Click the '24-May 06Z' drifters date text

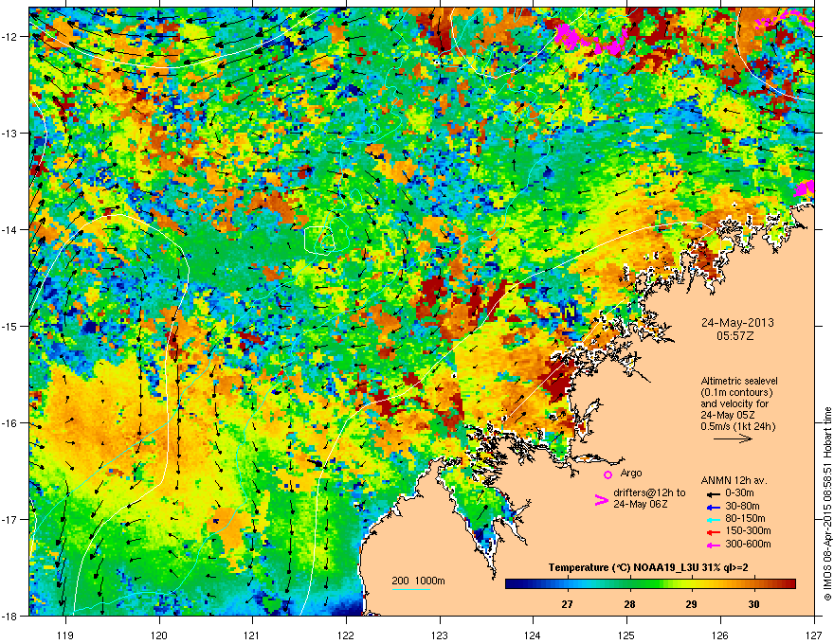tap(641, 504)
